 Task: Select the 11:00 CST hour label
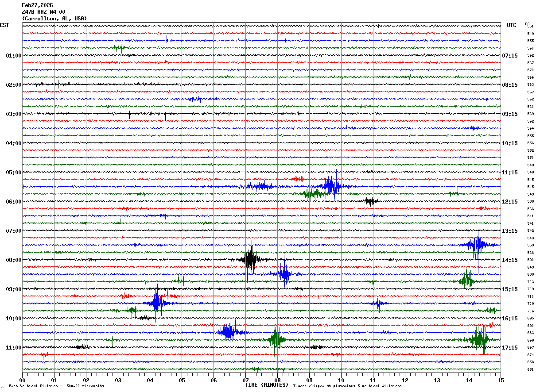pos(14,348)
